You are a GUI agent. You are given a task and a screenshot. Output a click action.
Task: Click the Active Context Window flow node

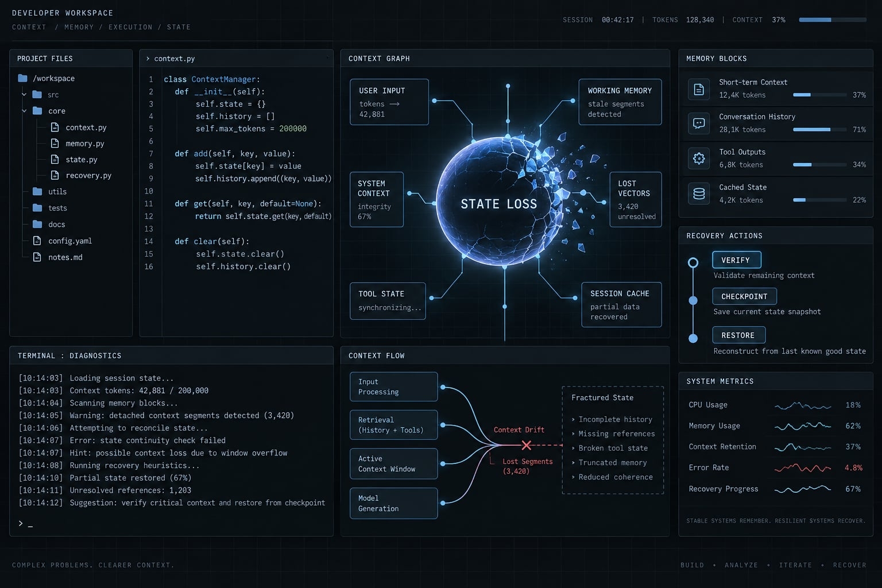pos(394,463)
